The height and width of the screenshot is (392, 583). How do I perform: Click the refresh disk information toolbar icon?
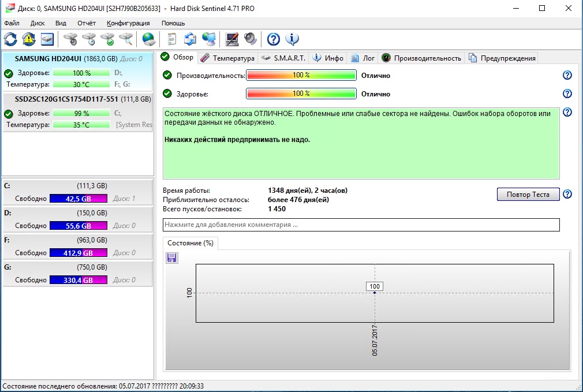click(10, 39)
